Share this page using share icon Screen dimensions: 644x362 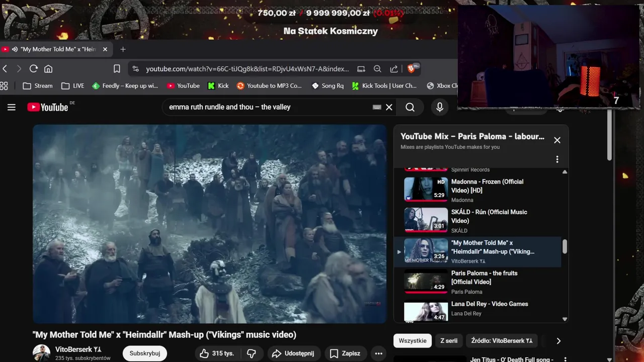point(394,69)
